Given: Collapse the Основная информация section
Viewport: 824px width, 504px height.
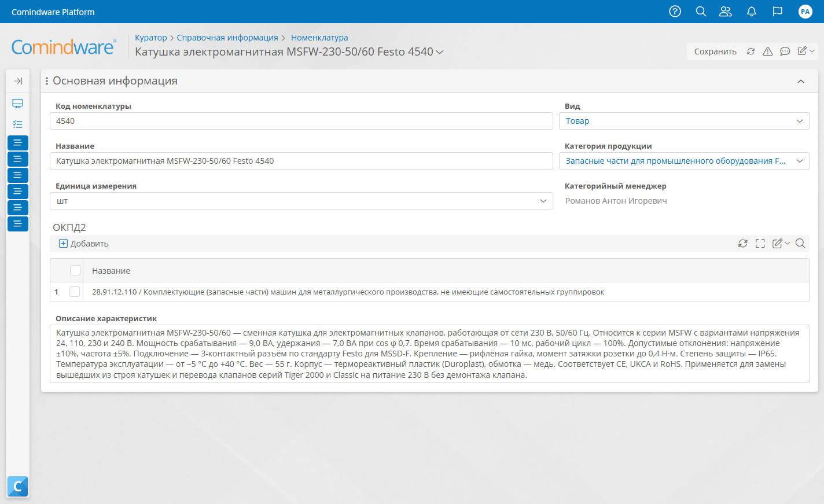Looking at the screenshot, I should click(801, 81).
